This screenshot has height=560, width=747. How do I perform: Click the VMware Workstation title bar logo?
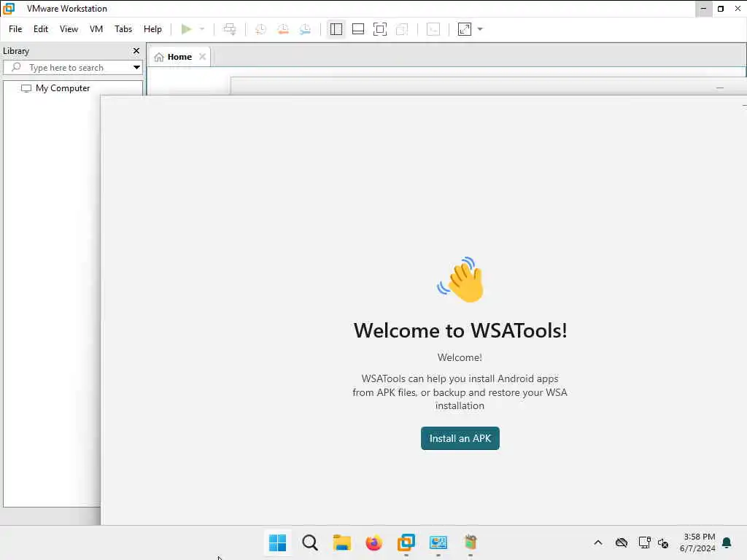(x=9, y=9)
